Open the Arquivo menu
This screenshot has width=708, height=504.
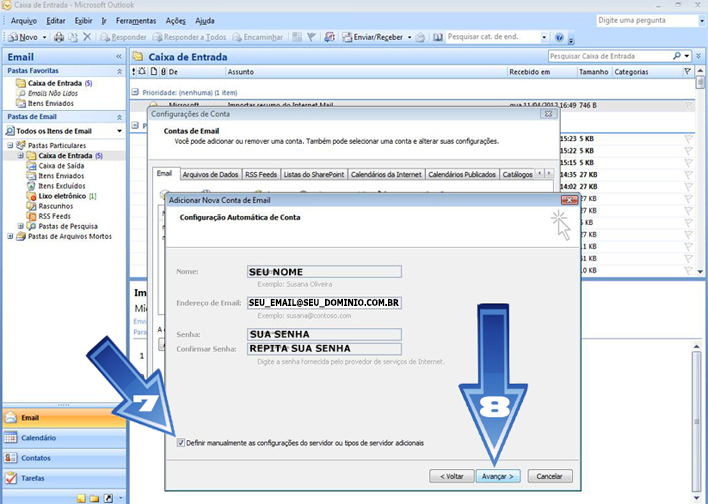(x=24, y=21)
